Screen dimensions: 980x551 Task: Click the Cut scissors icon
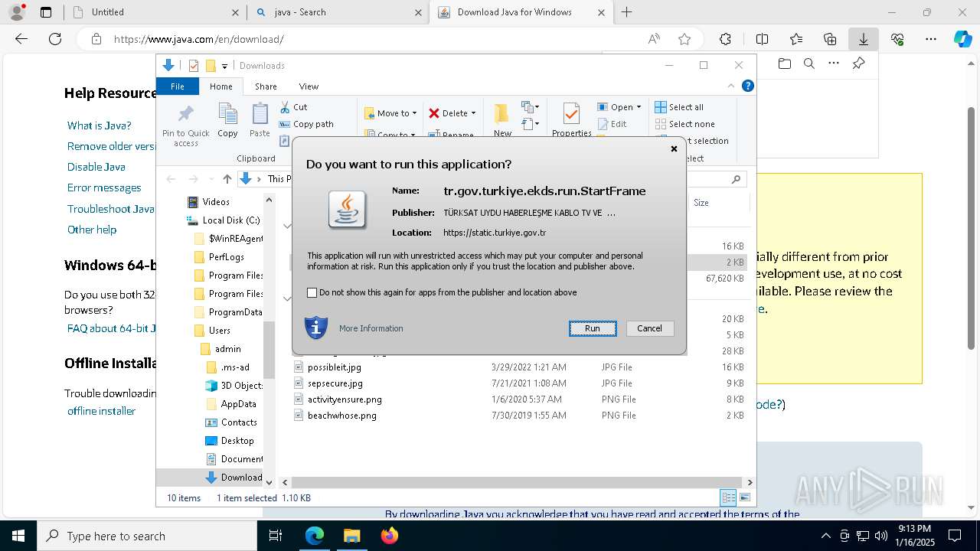click(286, 107)
